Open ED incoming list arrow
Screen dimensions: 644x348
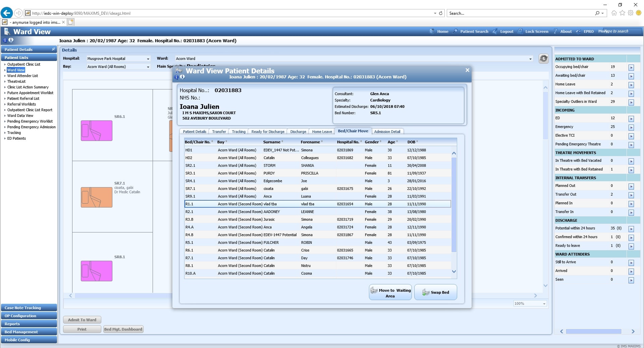click(x=631, y=119)
